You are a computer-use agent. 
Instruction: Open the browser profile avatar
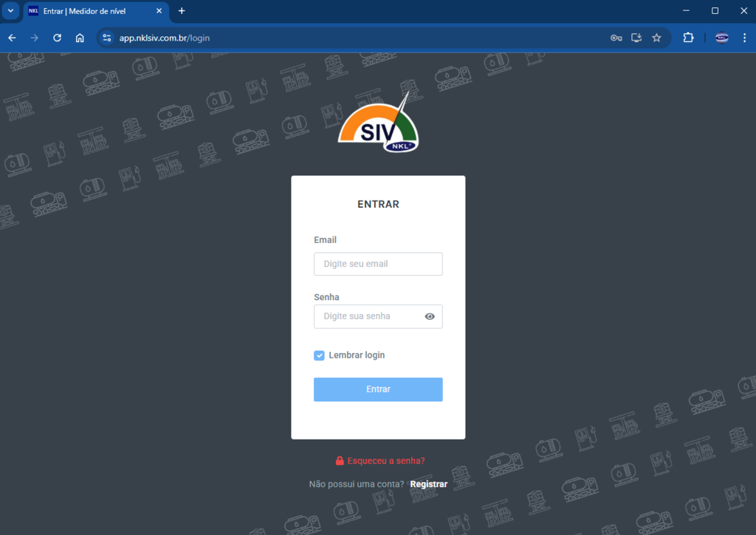[722, 38]
